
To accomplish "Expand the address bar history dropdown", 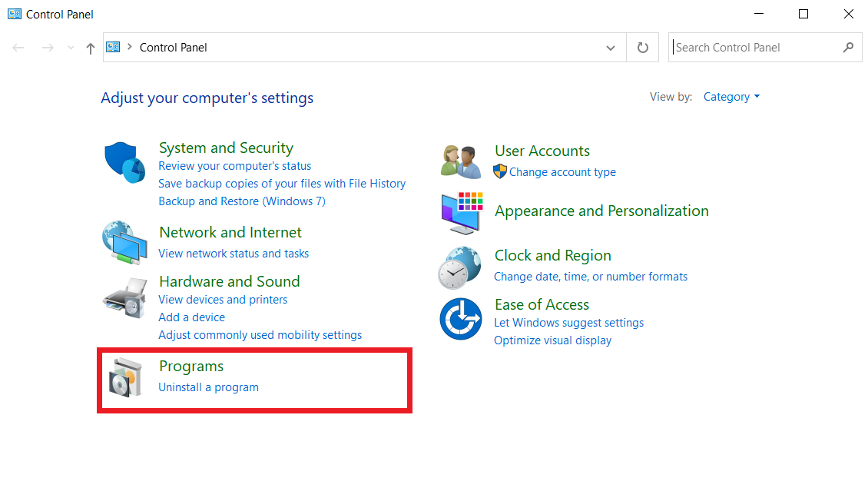I will click(x=611, y=47).
